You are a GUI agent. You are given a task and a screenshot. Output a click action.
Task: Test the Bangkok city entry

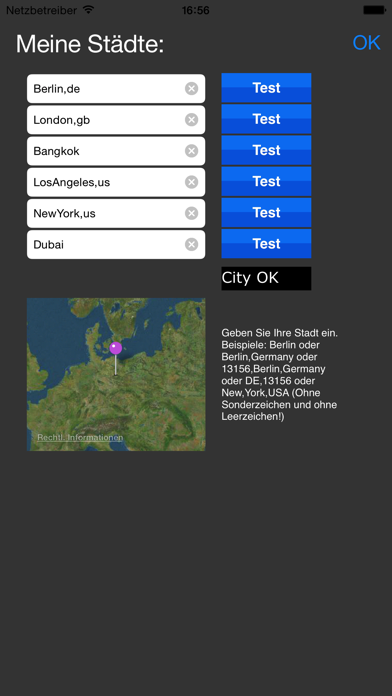[x=266, y=150]
